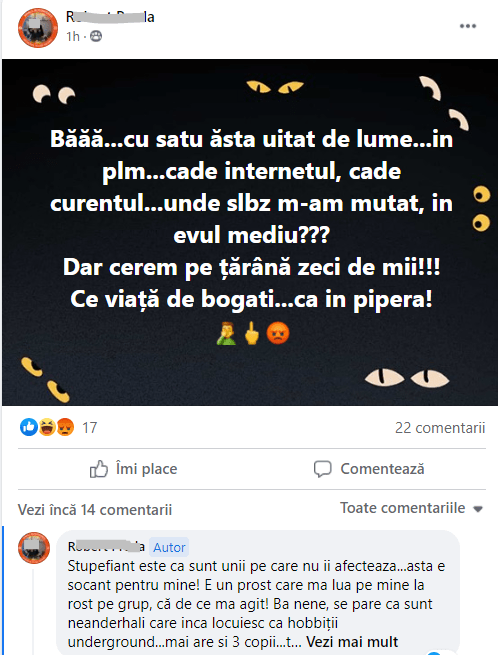Click the speech bubble comment icon

[x=323, y=469]
